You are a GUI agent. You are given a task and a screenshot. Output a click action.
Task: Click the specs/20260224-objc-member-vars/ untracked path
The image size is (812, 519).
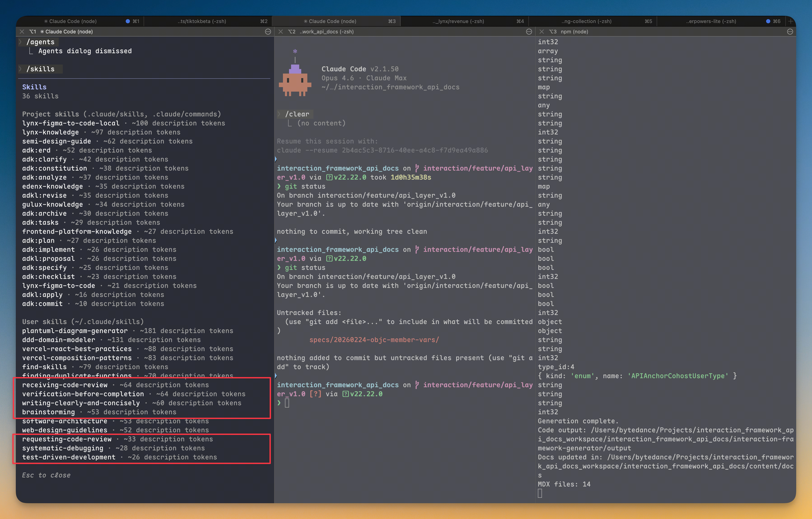pos(374,340)
